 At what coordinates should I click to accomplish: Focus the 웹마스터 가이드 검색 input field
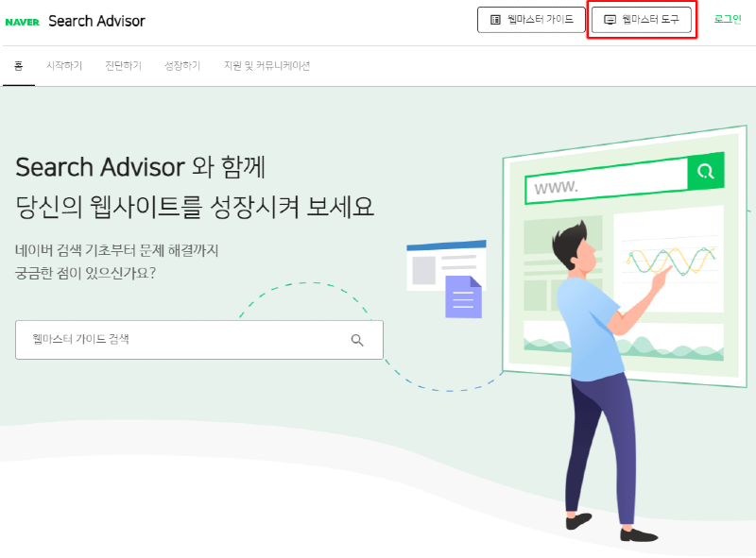pyautogui.click(x=199, y=340)
